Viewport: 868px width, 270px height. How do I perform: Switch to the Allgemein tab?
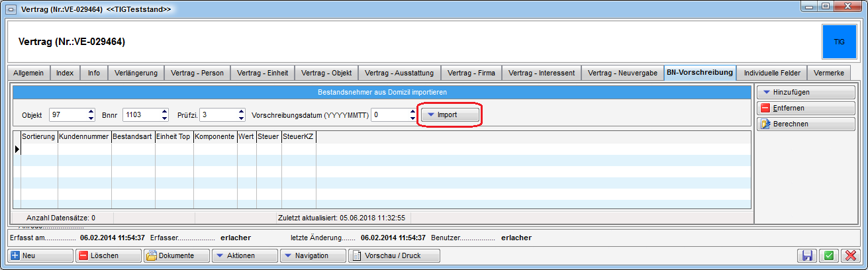point(28,73)
